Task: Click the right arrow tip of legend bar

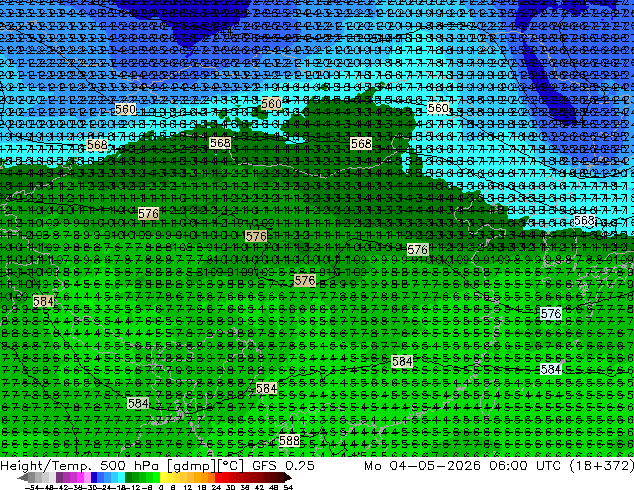Action: coord(290,478)
